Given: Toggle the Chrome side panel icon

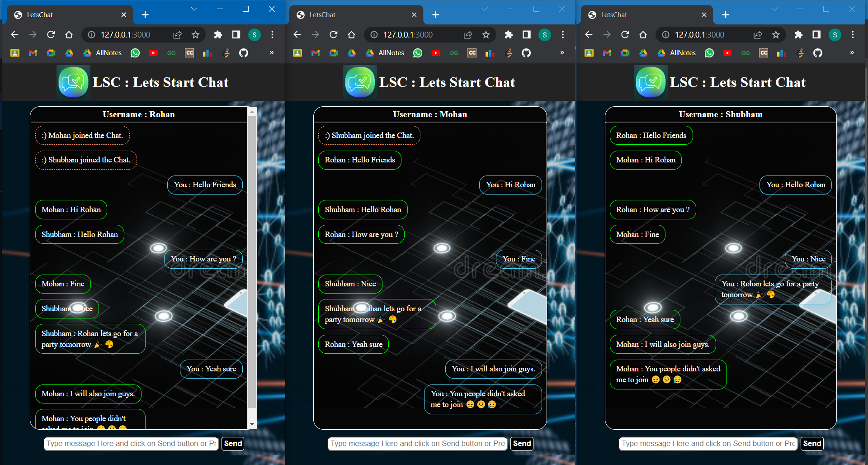Looking at the screenshot, I should click(x=236, y=35).
